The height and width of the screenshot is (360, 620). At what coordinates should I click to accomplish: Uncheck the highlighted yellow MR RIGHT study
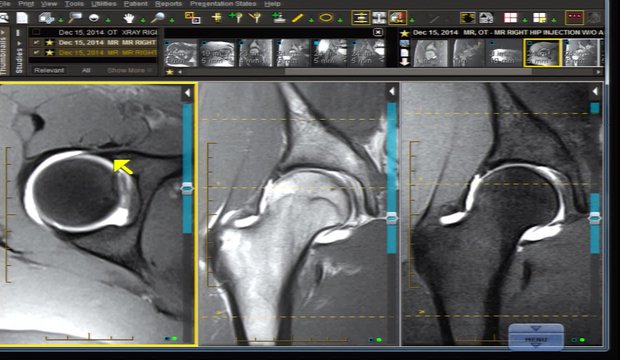36,52
